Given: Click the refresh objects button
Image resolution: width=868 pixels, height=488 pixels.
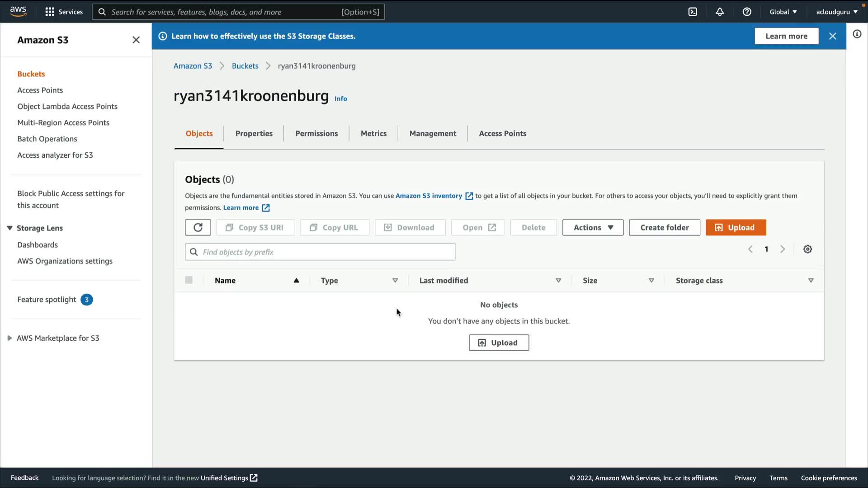Looking at the screenshot, I should click(x=198, y=227).
